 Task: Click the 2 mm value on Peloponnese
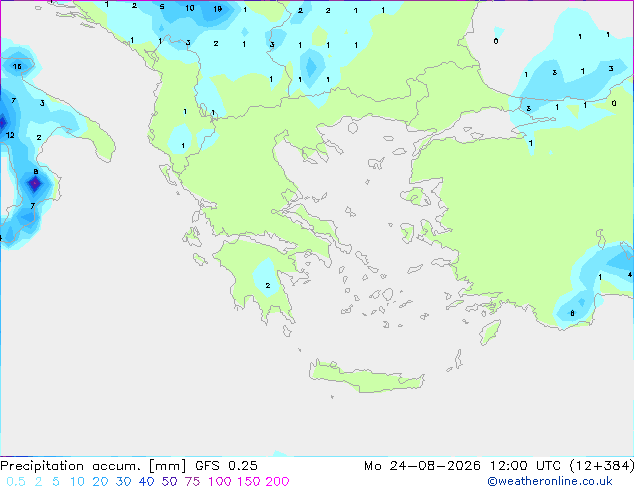tap(268, 286)
